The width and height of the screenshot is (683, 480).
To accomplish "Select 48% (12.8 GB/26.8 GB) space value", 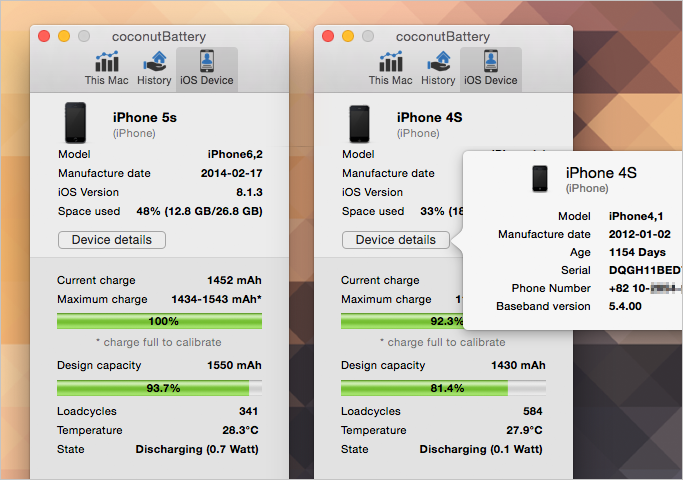I will tap(199, 211).
